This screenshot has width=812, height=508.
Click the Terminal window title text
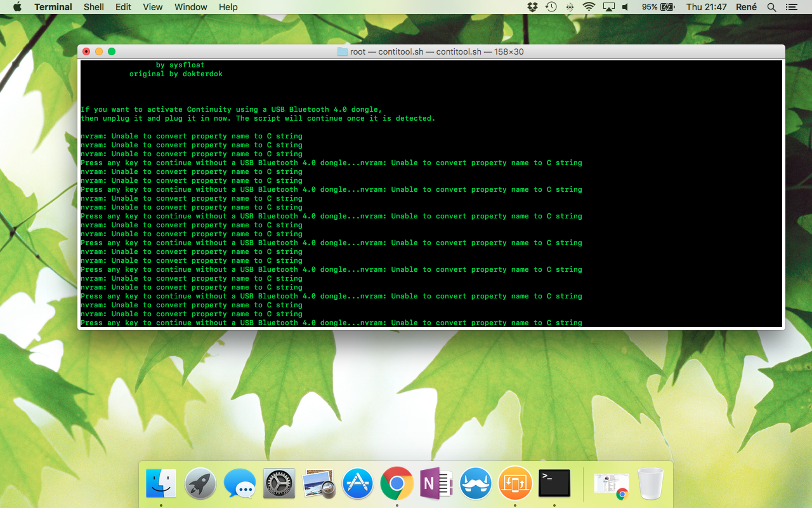click(x=437, y=51)
